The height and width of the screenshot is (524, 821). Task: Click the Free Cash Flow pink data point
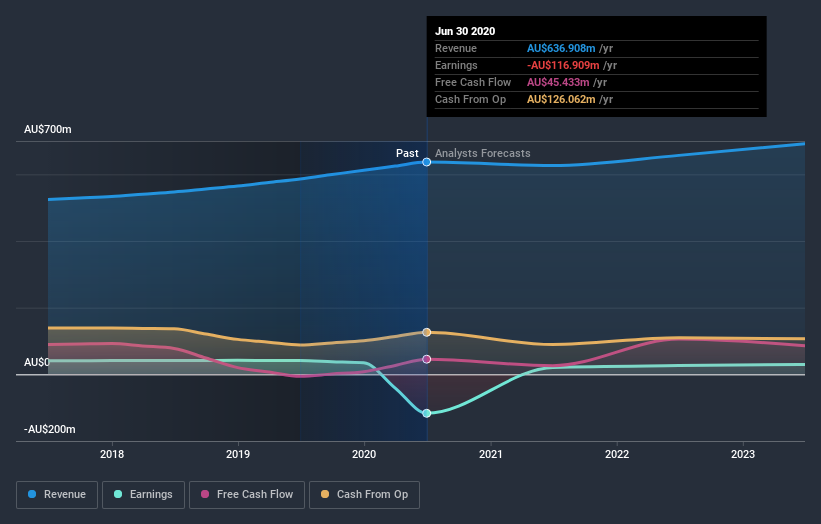[x=427, y=359]
